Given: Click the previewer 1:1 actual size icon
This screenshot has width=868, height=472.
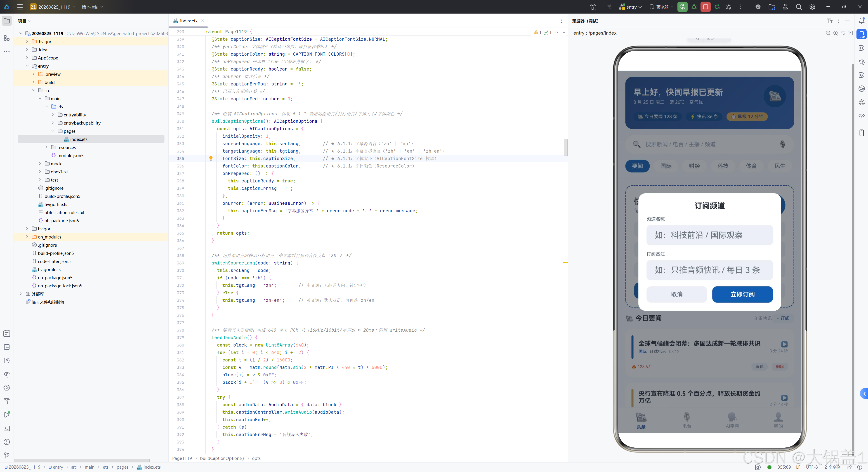Looking at the screenshot, I should coord(850,33).
